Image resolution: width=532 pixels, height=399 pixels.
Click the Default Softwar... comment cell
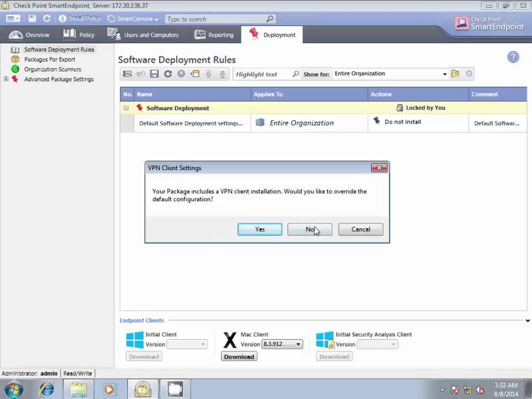498,123
